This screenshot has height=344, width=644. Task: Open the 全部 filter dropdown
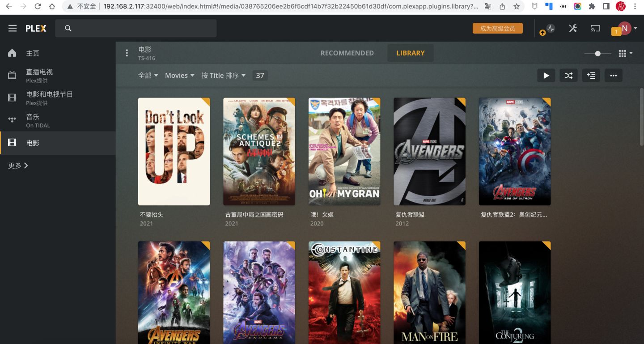[x=148, y=75]
